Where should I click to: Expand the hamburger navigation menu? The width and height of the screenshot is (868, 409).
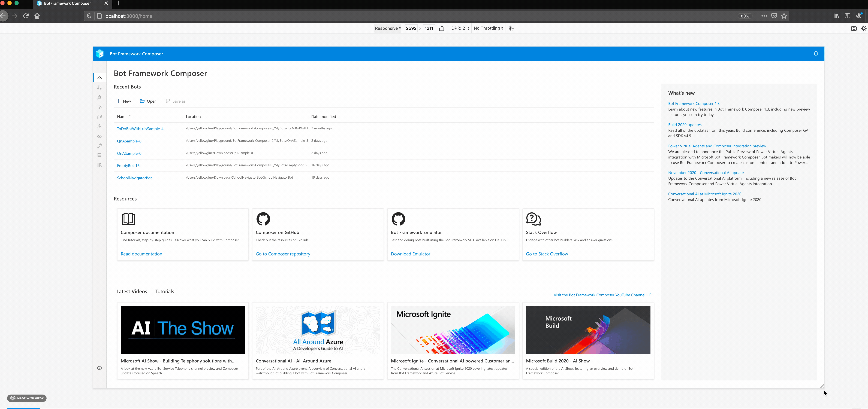point(99,67)
